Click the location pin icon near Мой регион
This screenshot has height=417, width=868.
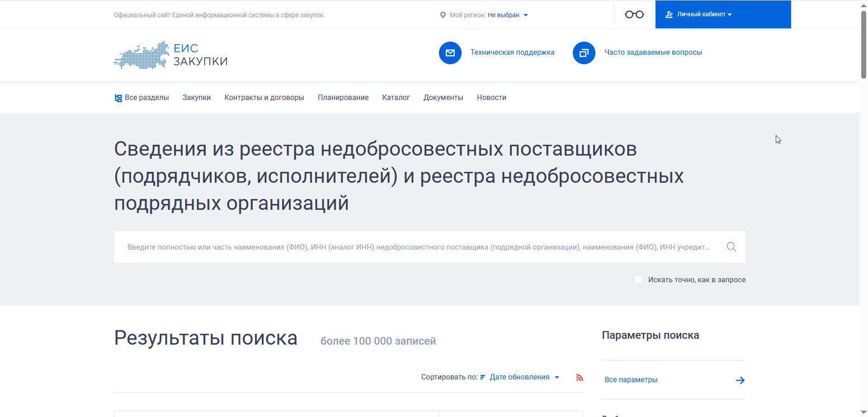(443, 15)
